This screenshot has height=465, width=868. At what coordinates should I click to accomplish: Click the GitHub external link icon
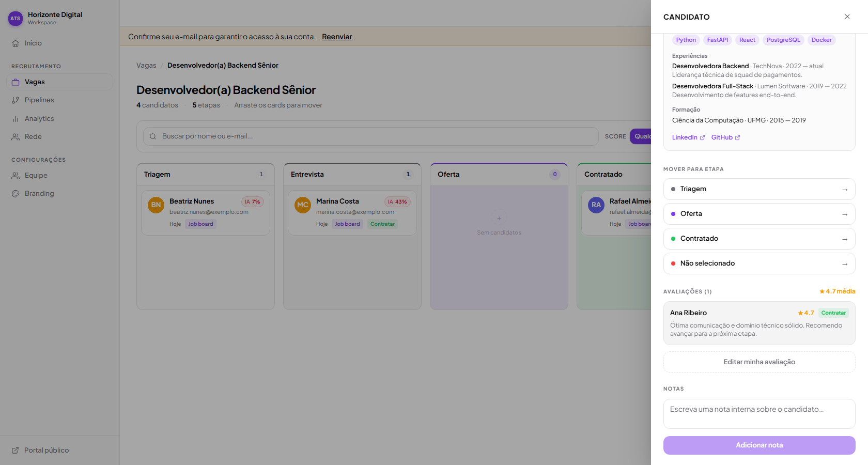(x=737, y=138)
